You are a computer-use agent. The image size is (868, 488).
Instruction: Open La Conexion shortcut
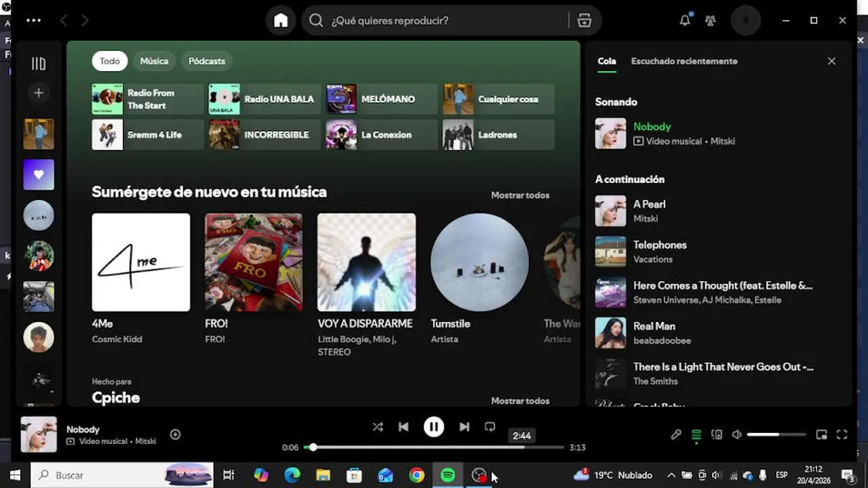tap(382, 134)
